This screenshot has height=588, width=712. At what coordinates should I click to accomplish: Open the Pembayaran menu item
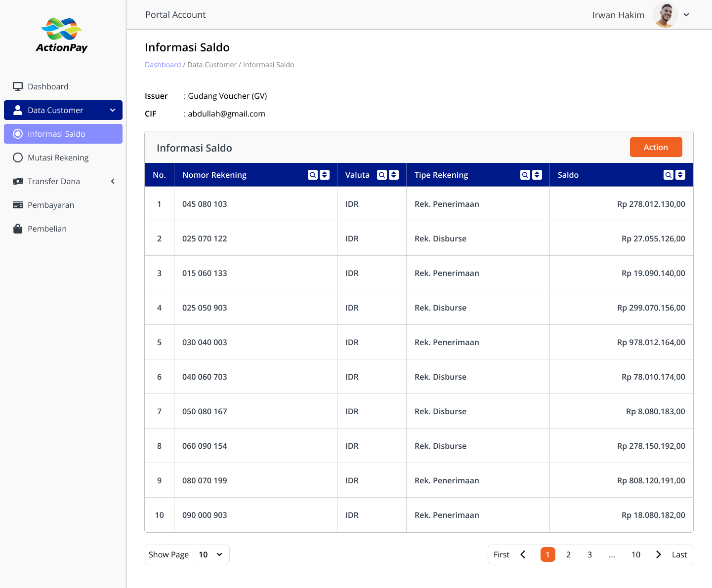tap(50, 205)
